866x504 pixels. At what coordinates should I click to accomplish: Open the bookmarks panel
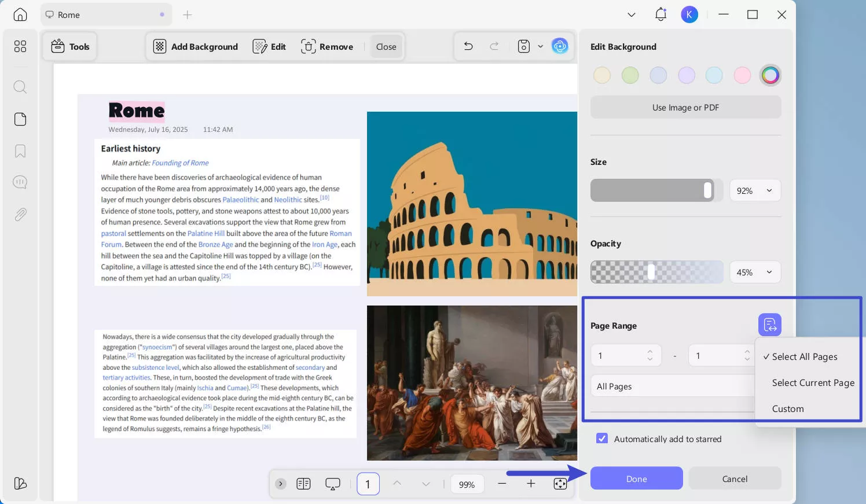pos(20,151)
